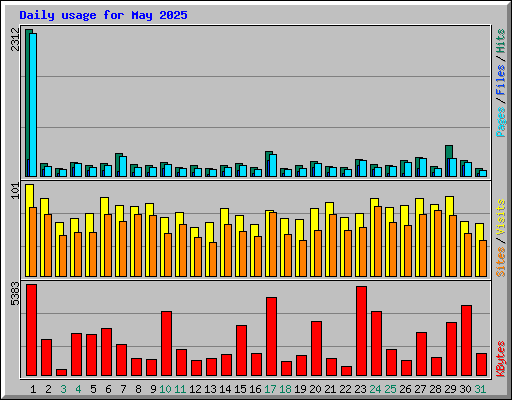Select day 23 on the x-axis
This screenshot has height=400, width=512.
pos(360,389)
